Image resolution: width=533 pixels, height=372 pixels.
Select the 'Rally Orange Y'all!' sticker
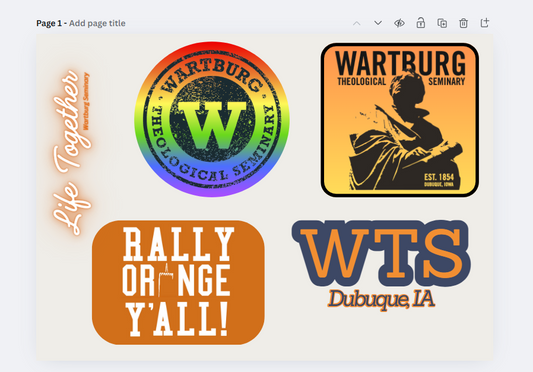coord(178,283)
